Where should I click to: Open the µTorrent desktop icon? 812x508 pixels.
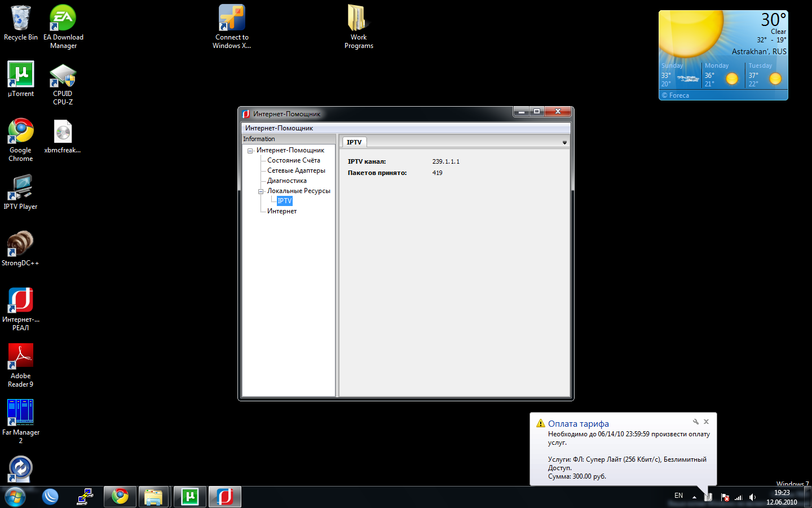point(21,75)
